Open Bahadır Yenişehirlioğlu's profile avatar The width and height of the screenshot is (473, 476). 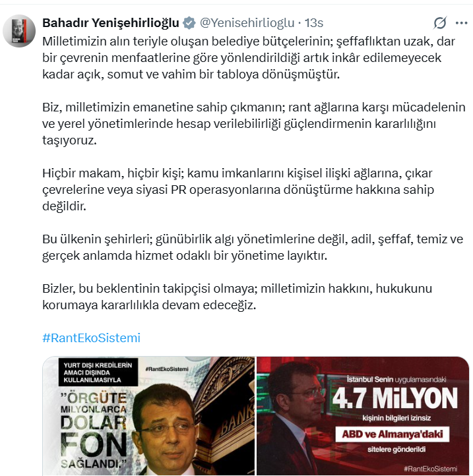click(19, 31)
